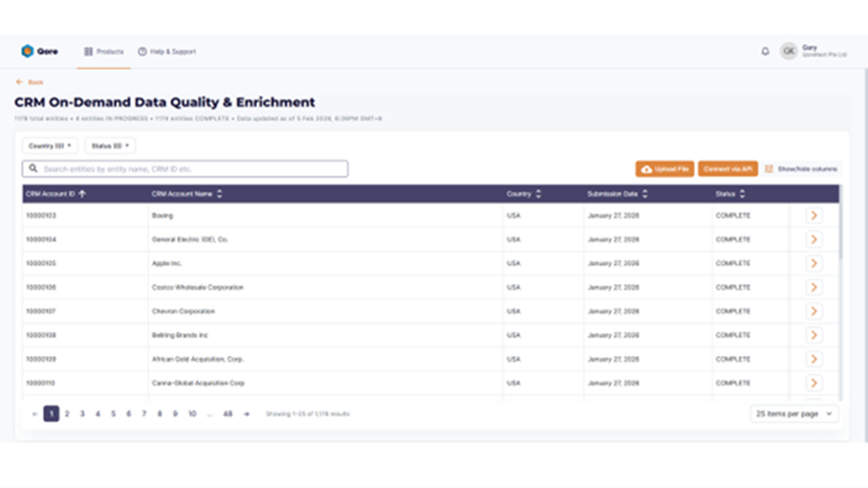Open the Country filter dropdown
This screenshot has height=488, width=868.
pyautogui.click(x=50, y=146)
